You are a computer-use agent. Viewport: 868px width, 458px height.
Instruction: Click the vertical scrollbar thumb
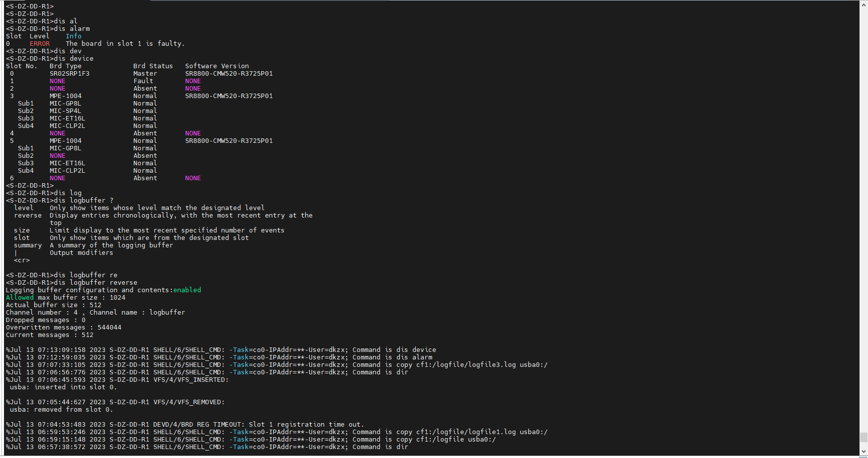tap(864, 437)
